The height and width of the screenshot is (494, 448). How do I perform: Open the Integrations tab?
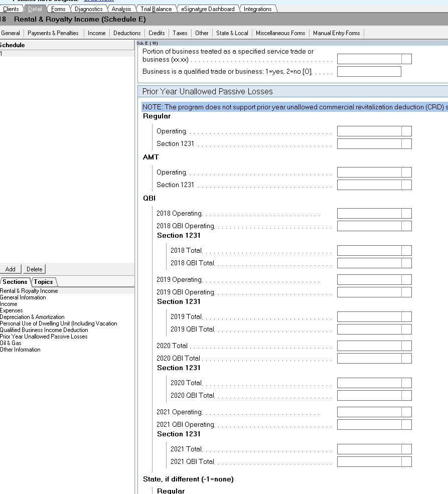pyautogui.click(x=258, y=9)
